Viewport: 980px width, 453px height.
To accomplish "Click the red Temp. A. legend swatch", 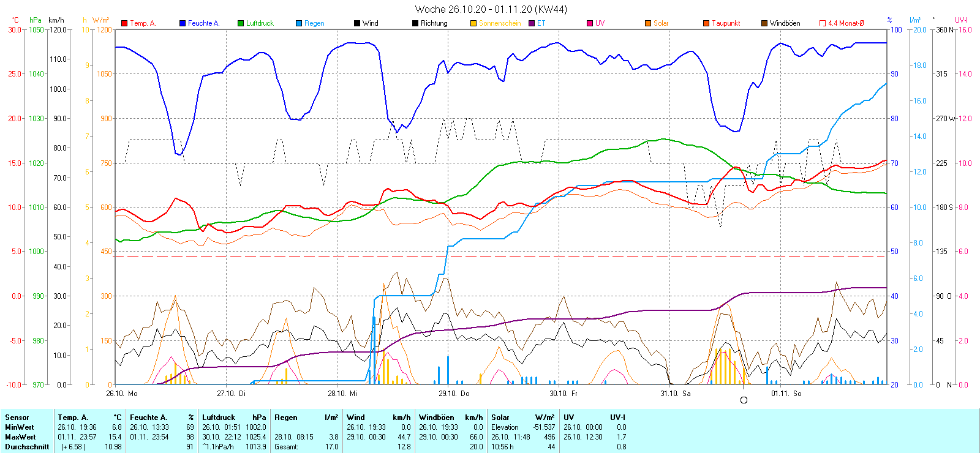I will point(124,23).
